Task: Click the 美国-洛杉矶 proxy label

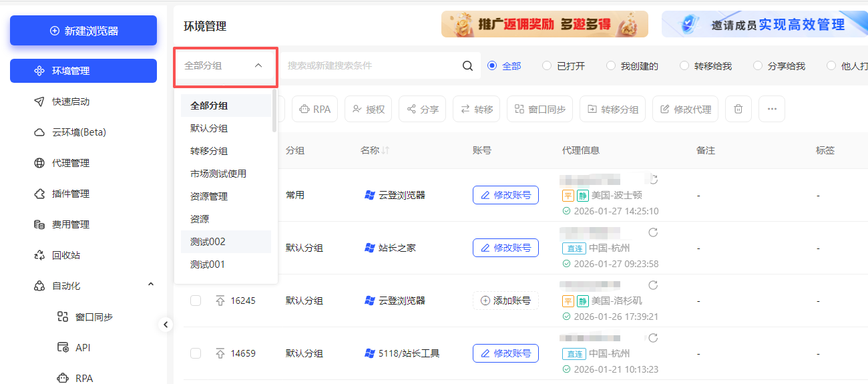Action: pos(617,301)
